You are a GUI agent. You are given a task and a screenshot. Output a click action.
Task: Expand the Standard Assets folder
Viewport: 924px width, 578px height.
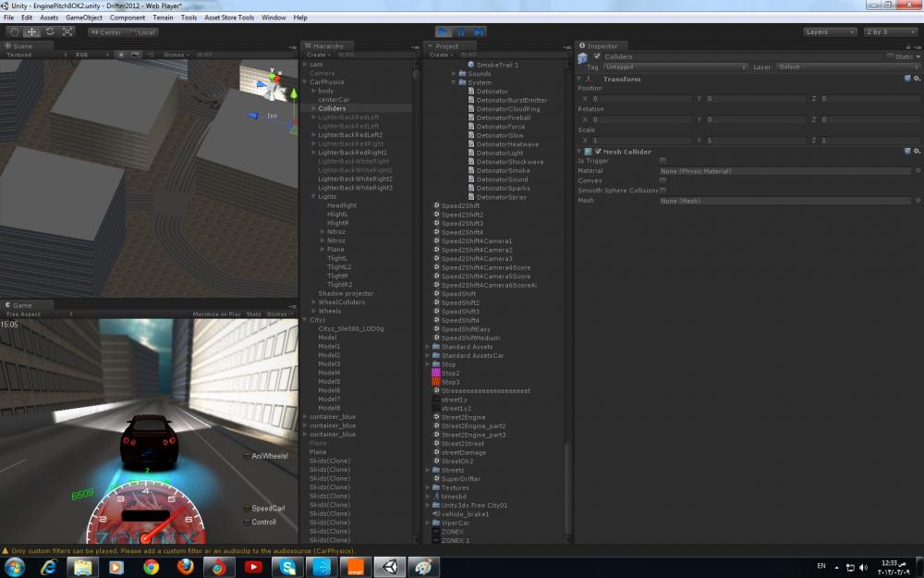point(428,347)
